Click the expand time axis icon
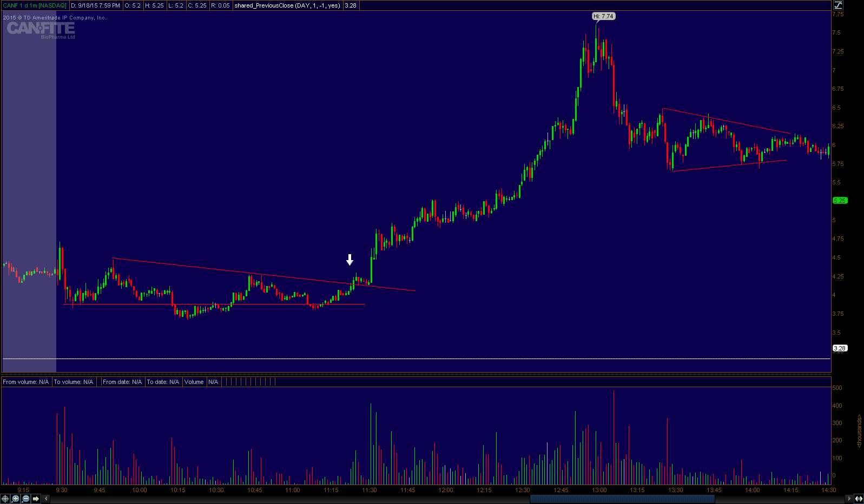The image size is (864, 504). 859,499
